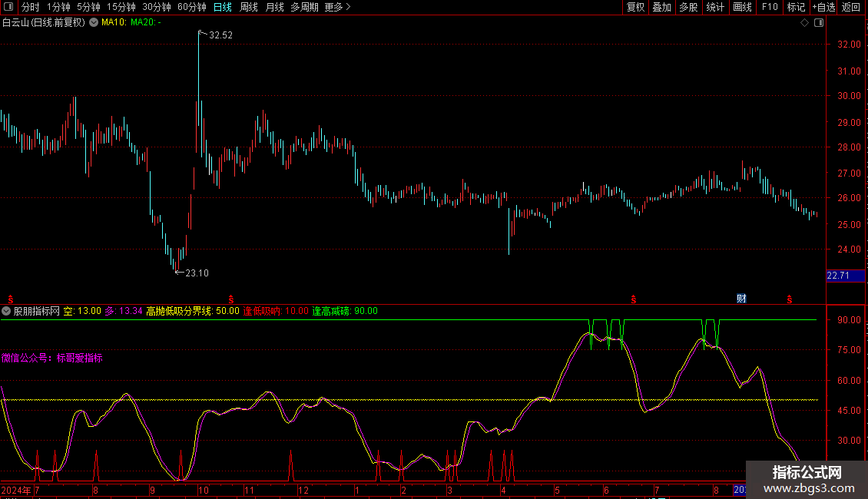
Task: Select the 60分钟 period tab
Action: pos(191,7)
